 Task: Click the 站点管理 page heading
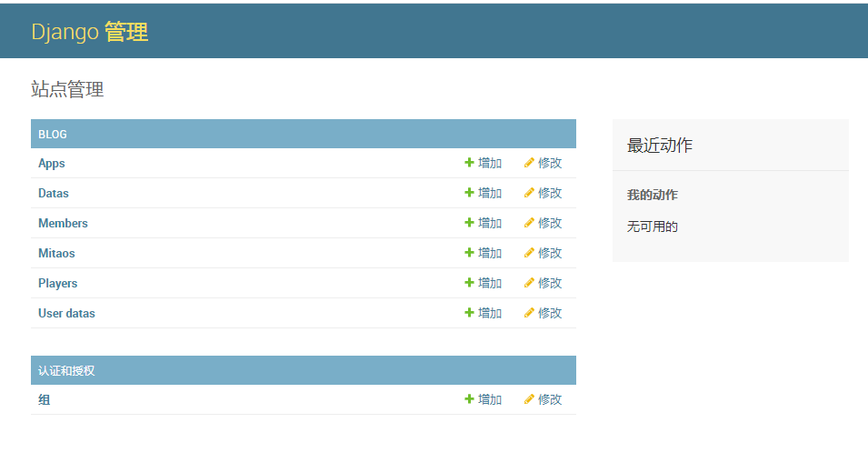[x=67, y=89]
